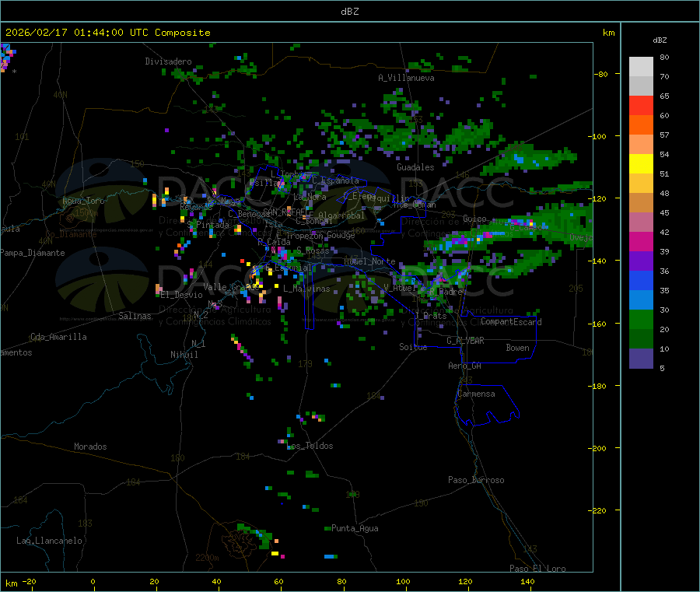Screen dimensions: 700x592
Task: Select the bright green 20-30 dBZ swatch
Action: (641, 319)
